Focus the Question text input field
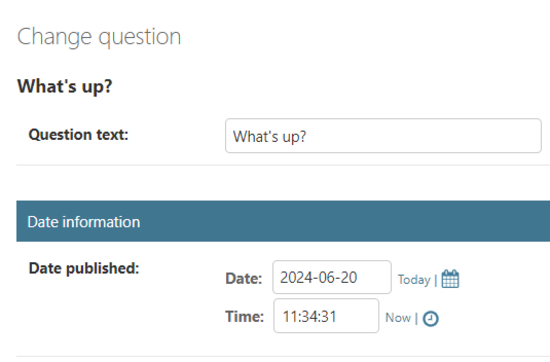 tap(383, 135)
